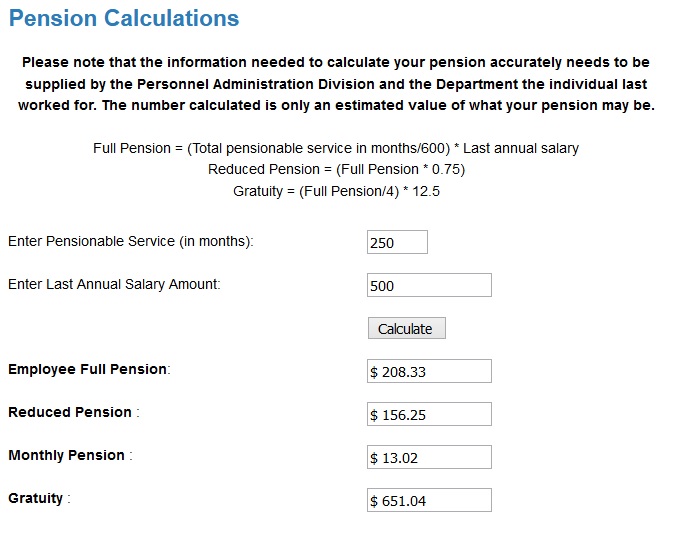This screenshot has width=688, height=546.
Task: Focus the Pensionable Service months input
Action: point(397,242)
